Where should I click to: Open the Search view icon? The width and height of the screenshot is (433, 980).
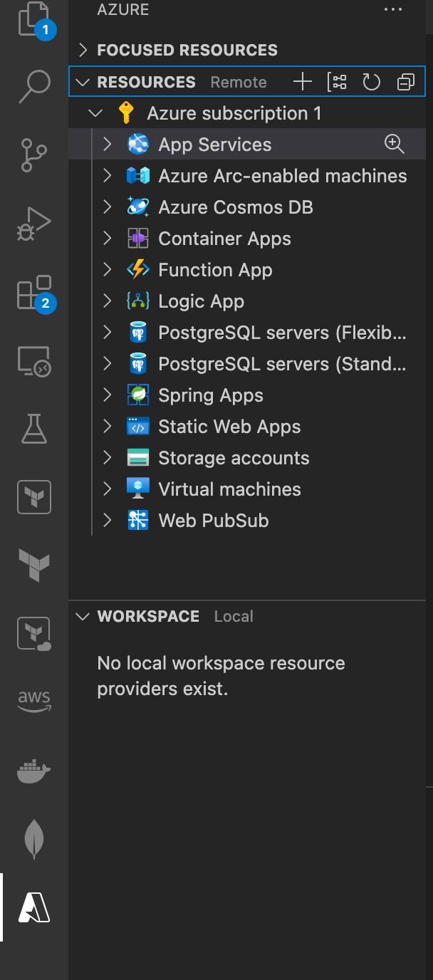pos(34,87)
